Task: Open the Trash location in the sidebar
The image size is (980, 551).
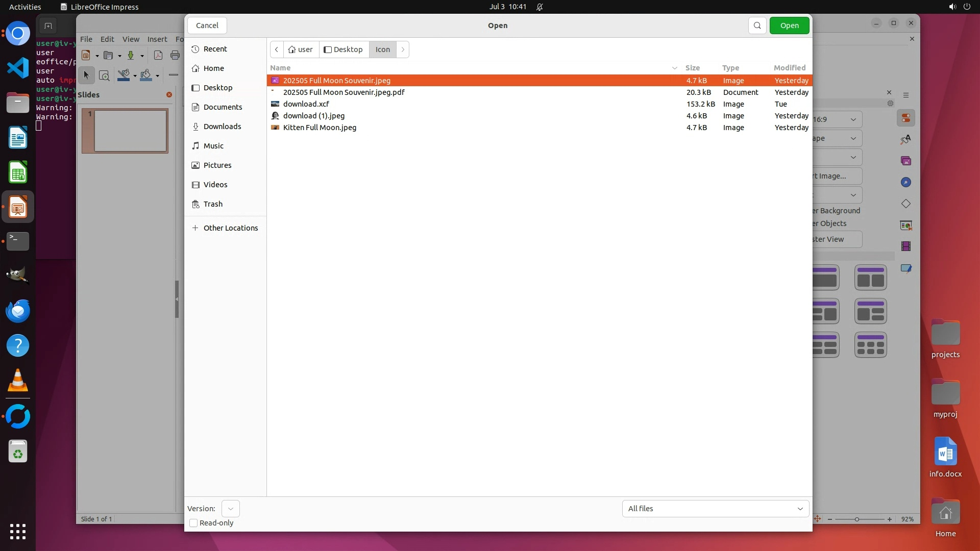Action: tap(212, 204)
